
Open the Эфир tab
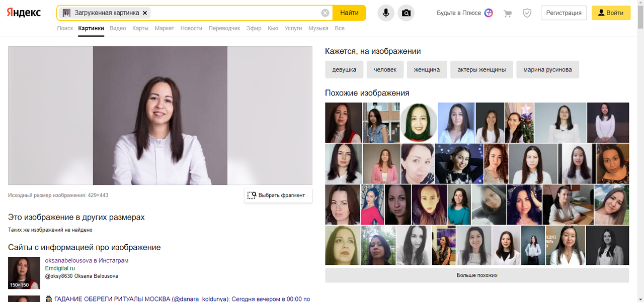point(254,28)
